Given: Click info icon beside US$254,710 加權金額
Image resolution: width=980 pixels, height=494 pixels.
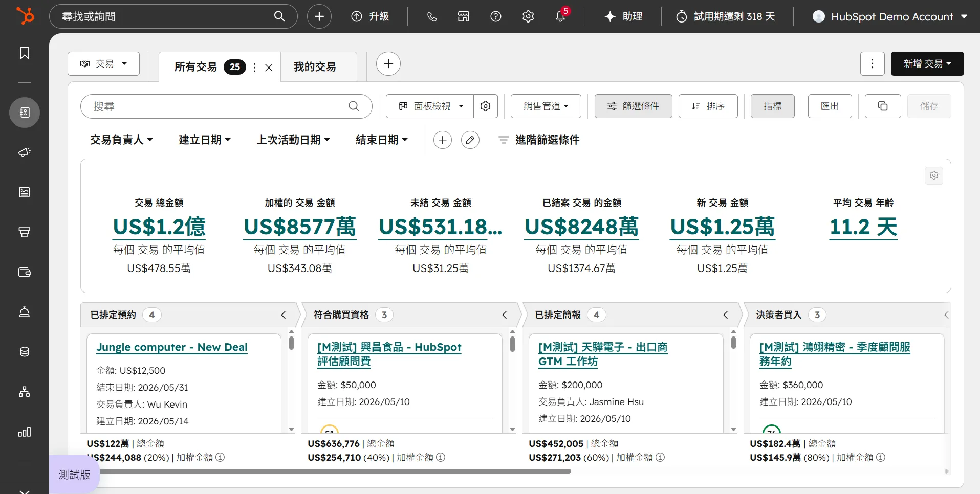Looking at the screenshot, I should point(441,457).
